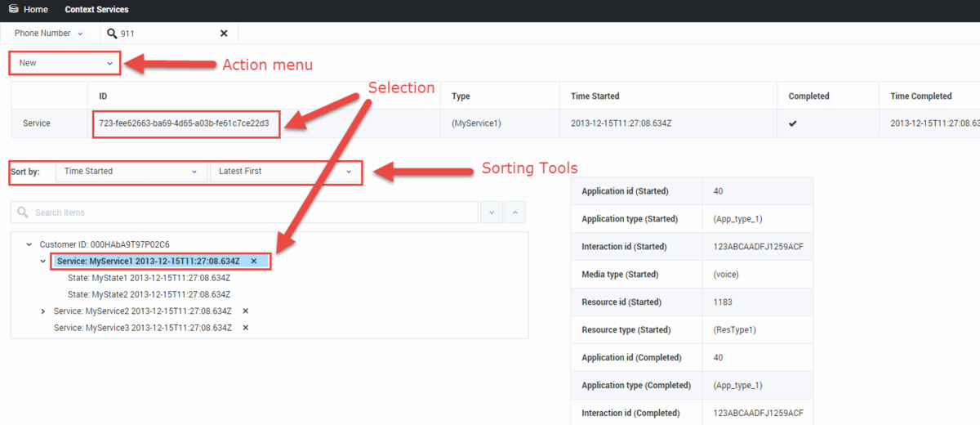Collapse the MyService1 tree node
Screen dimensions: 980x425
pos(43,262)
